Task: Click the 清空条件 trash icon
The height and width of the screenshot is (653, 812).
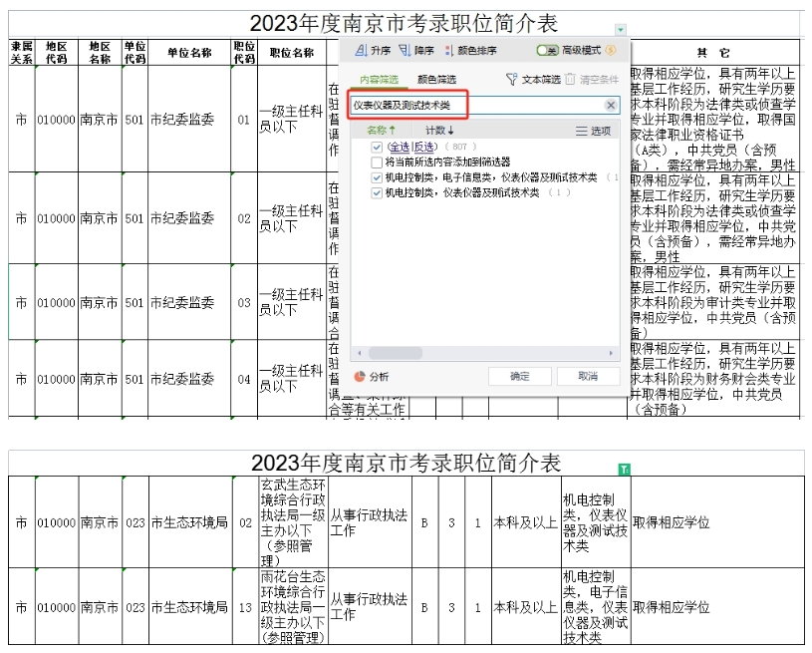Action: click(570, 79)
